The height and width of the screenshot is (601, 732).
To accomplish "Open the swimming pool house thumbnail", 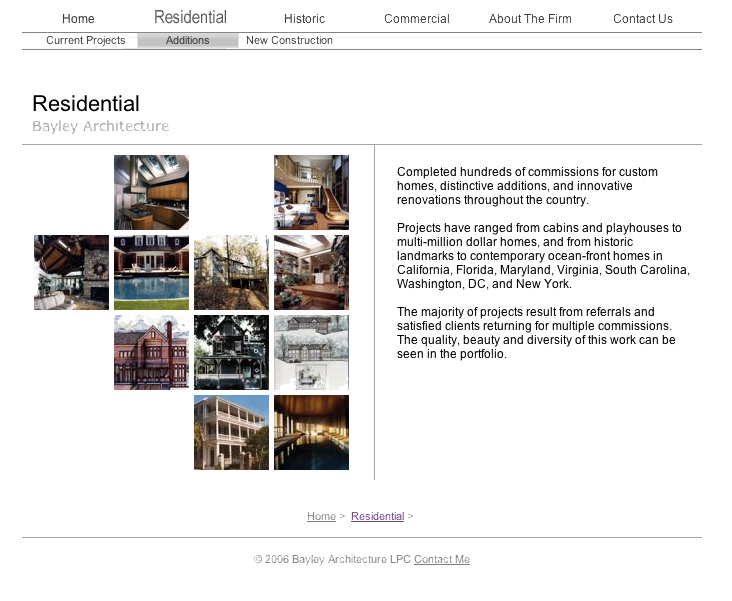I will pos(151,272).
